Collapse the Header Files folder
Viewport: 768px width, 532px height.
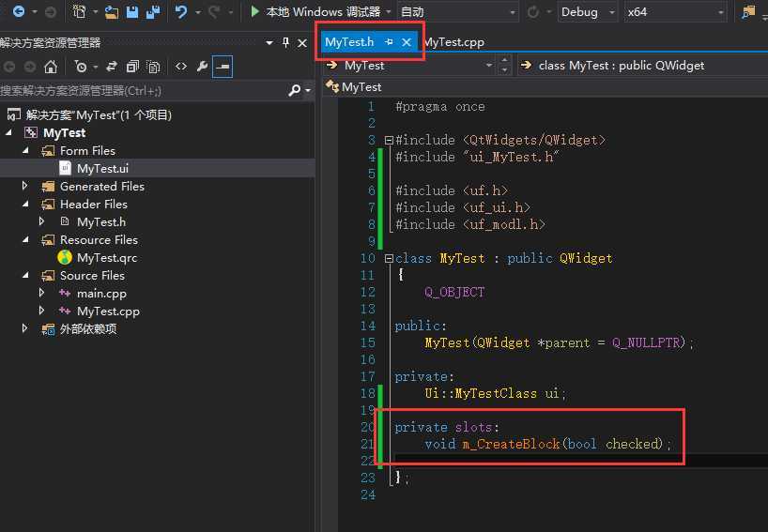(25, 205)
